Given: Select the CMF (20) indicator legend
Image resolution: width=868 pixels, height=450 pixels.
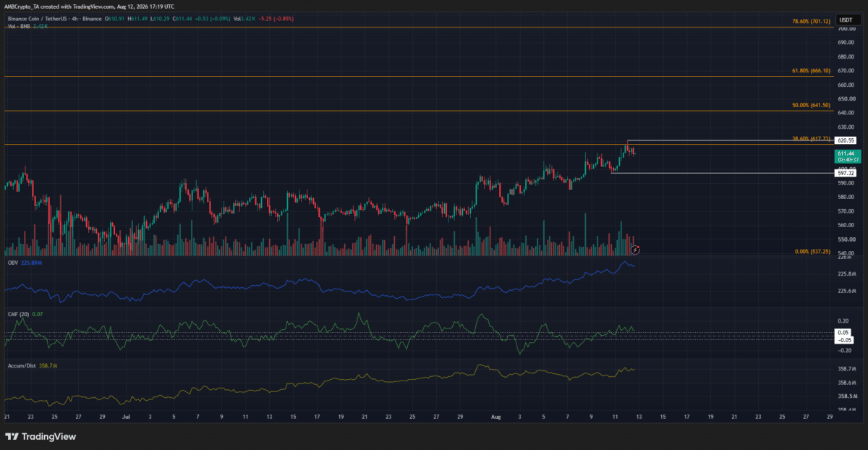Looking at the screenshot, I should [17, 314].
